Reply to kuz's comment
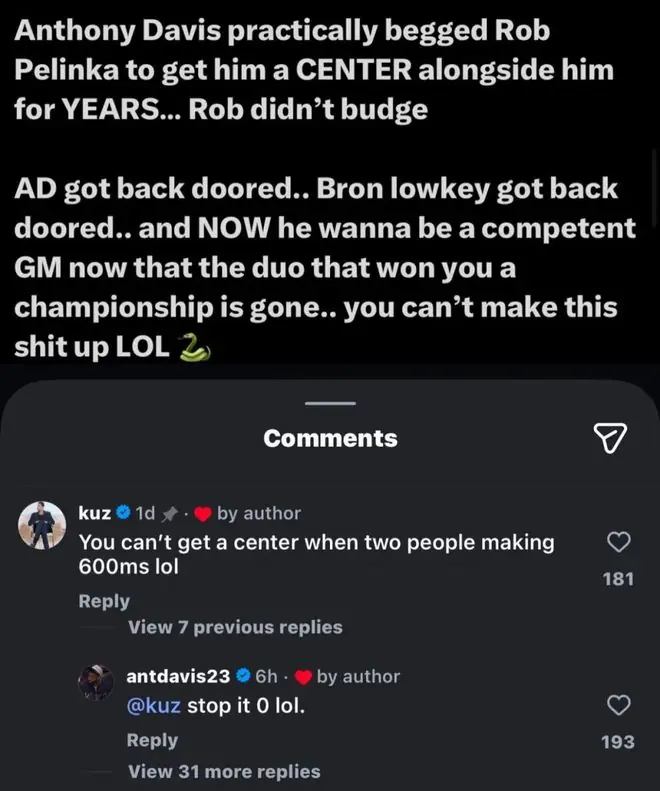Image resolution: width=660 pixels, height=791 pixels. (104, 601)
